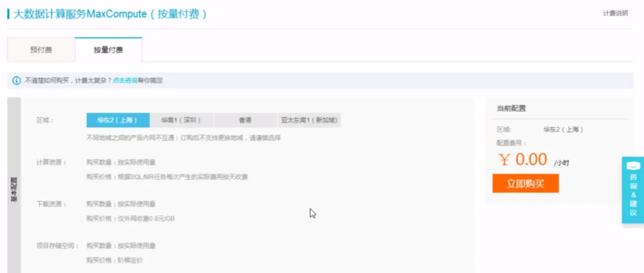The height and width of the screenshot is (273, 644).
Task: Click the 计算资源 label
Action: pos(51,162)
